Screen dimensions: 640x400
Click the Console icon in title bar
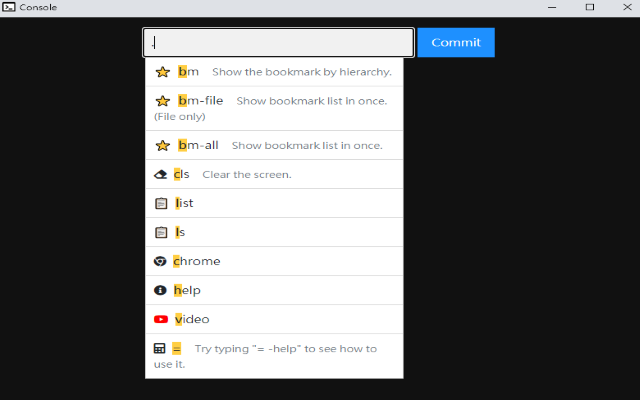coord(8,7)
